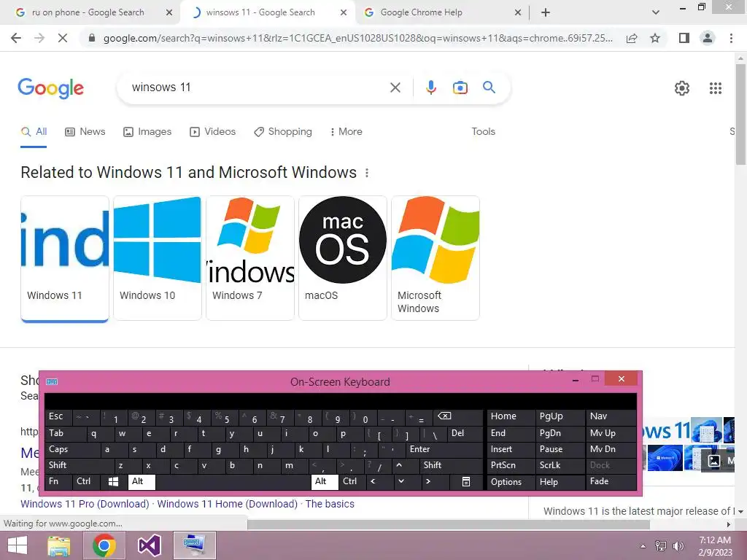Open the Microsoft Windows related card
Viewport: 747px width, 560px height.
pyautogui.click(x=436, y=257)
